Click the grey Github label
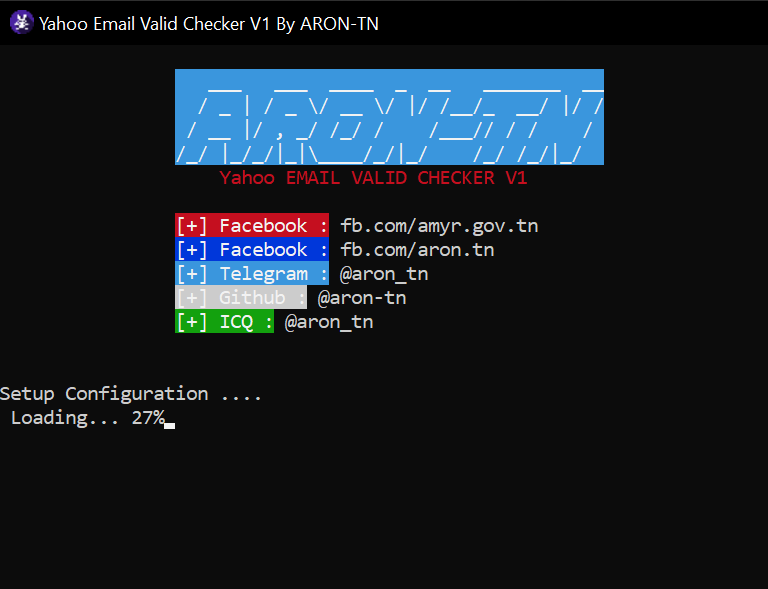The width and height of the screenshot is (768, 589). (241, 297)
